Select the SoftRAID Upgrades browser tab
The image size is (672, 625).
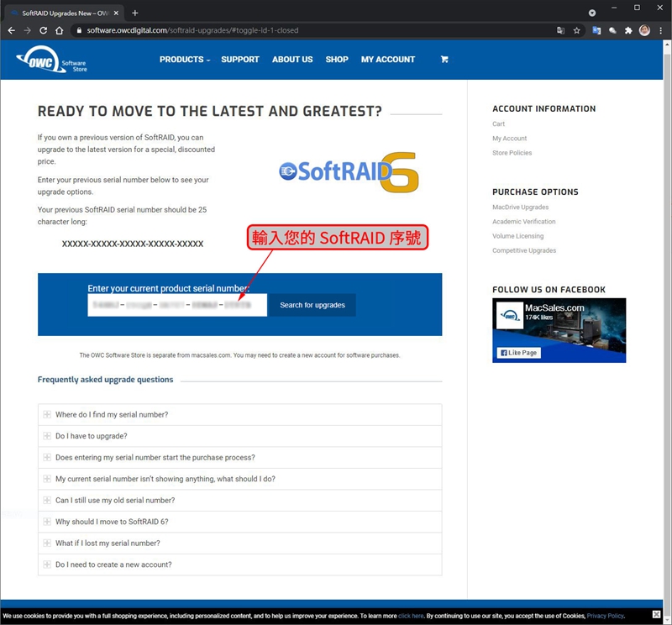coord(65,13)
